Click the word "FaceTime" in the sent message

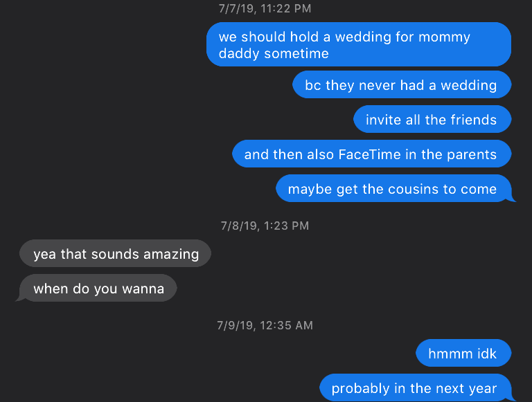[x=369, y=154]
